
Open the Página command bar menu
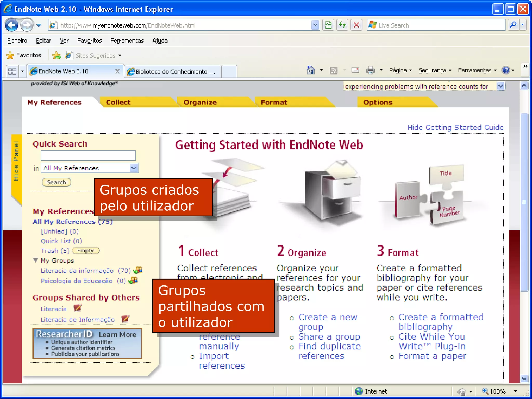tap(400, 70)
